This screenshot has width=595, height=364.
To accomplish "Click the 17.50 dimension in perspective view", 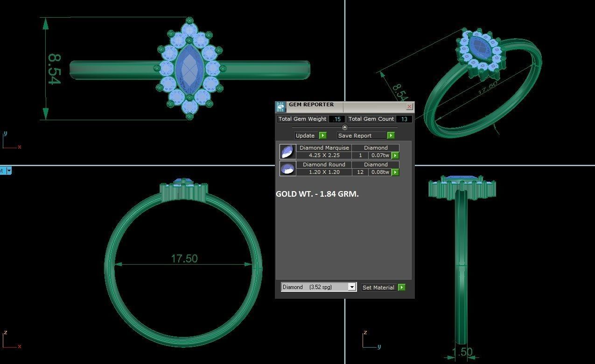I will coord(488,87).
